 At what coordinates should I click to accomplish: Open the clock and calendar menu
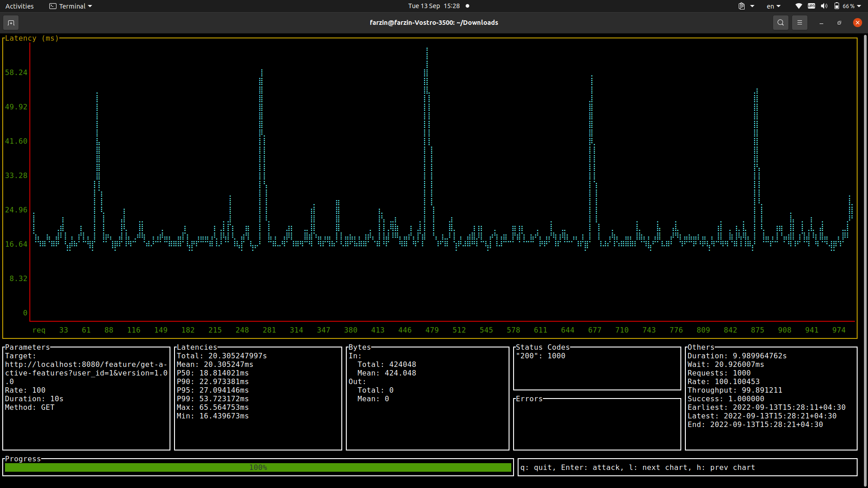point(434,6)
